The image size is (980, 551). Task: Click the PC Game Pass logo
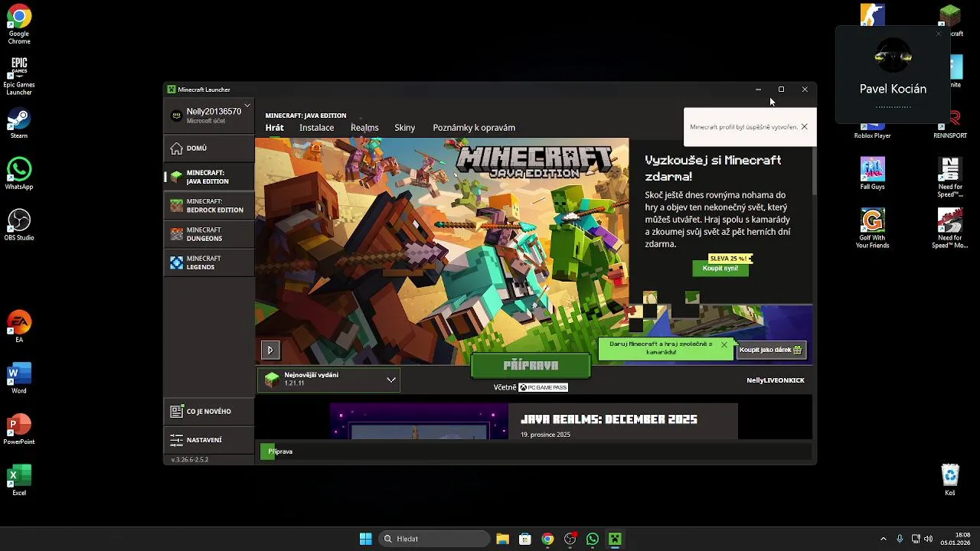(544, 387)
